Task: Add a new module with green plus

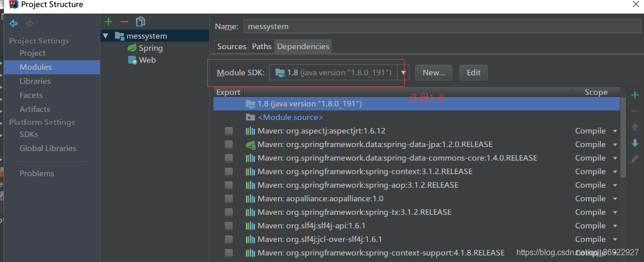Action: pyautogui.click(x=108, y=22)
